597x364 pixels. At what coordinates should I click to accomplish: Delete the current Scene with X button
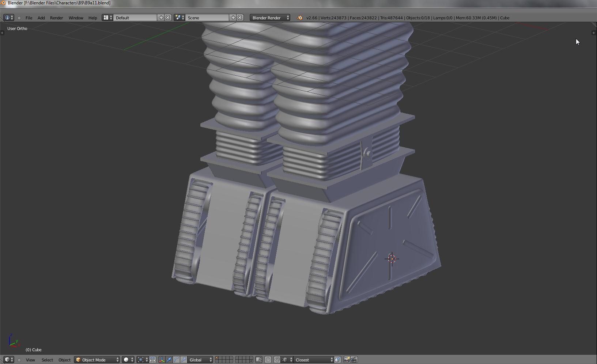[240, 18]
